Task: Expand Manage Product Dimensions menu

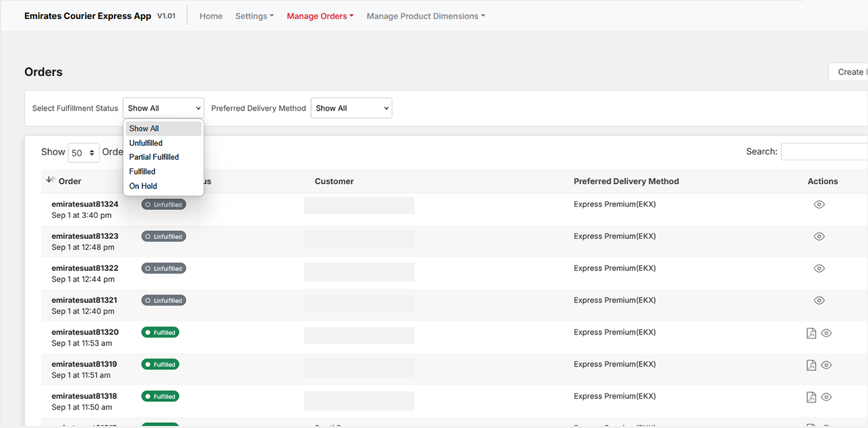Action: pyautogui.click(x=426, y=16)
